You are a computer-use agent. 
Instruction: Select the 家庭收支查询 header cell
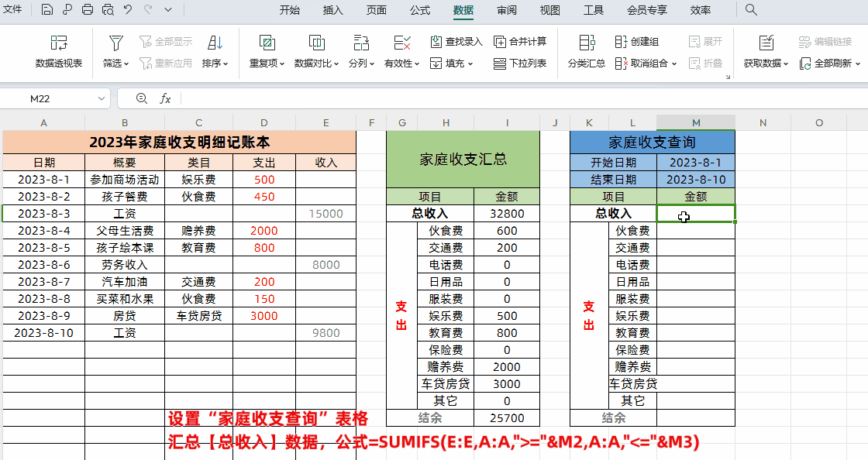[x=652, y=142]
